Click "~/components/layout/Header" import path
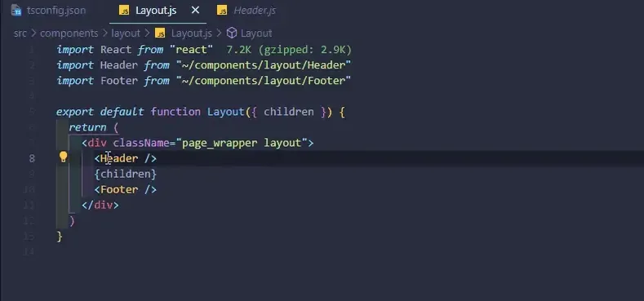Screen dimensions: 644x301 coord(264,65)
